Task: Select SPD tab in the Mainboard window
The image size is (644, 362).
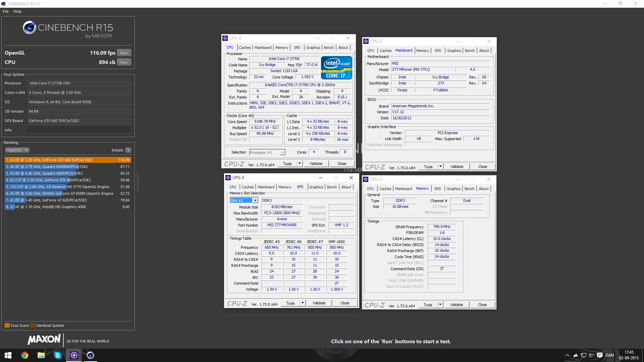Action: pyautogui.click(x=438, y=51)
